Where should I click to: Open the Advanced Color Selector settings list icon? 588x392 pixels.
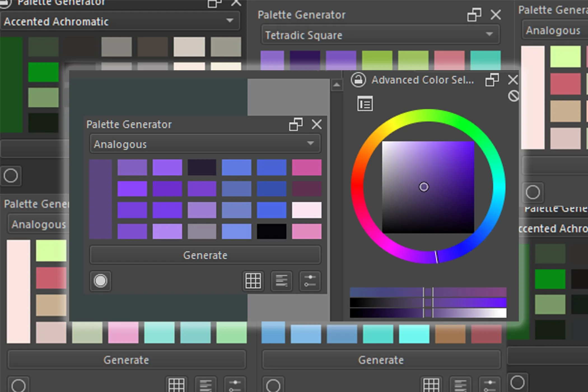[365, 104]
